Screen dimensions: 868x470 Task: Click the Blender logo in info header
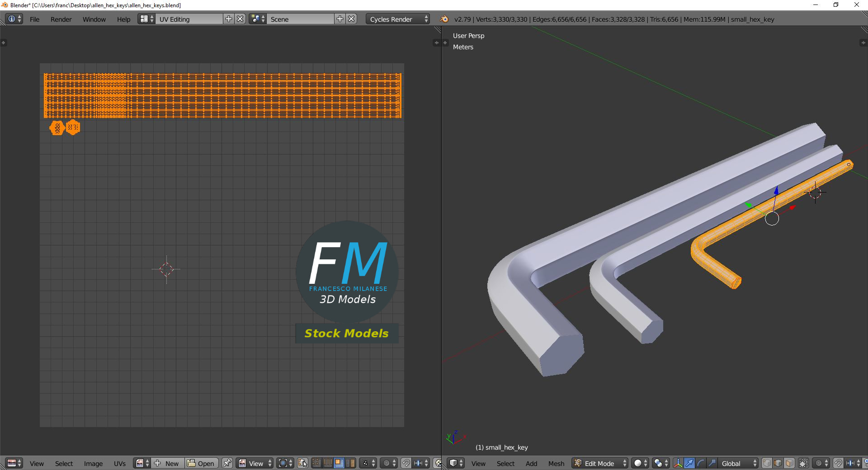444,19
